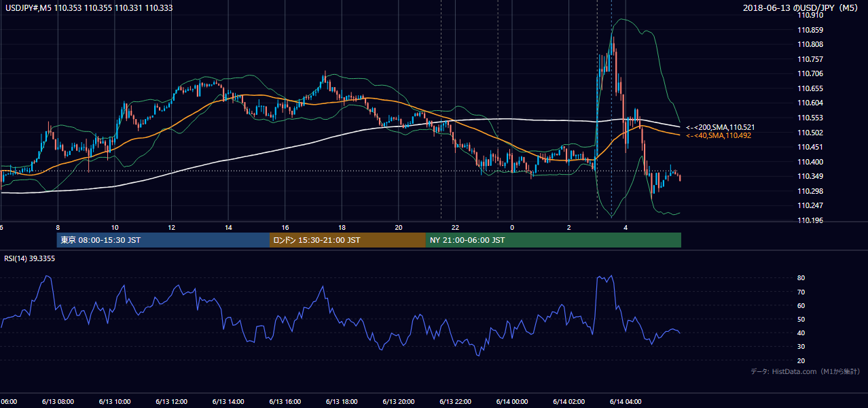
Task: Click the 6/13 20:00 date axis label
Action: [x=399, y=402]
